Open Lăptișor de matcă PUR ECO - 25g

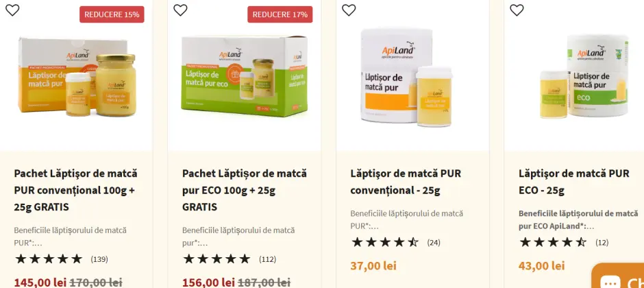(x=573, y=182)
